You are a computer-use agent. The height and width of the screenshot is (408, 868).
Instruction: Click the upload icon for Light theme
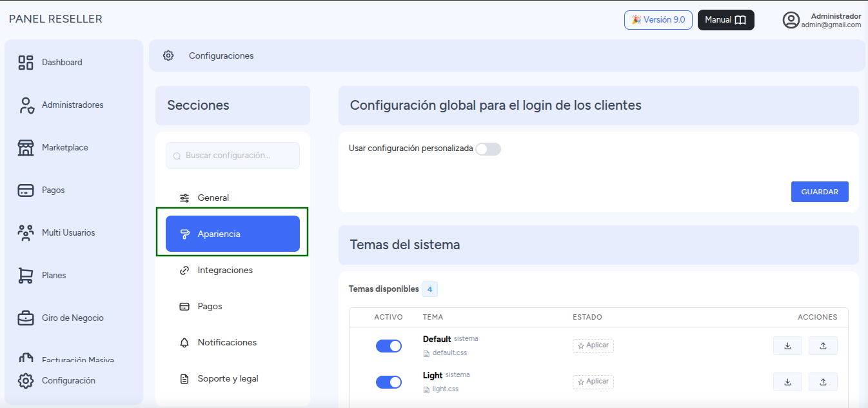coord(823,382)
